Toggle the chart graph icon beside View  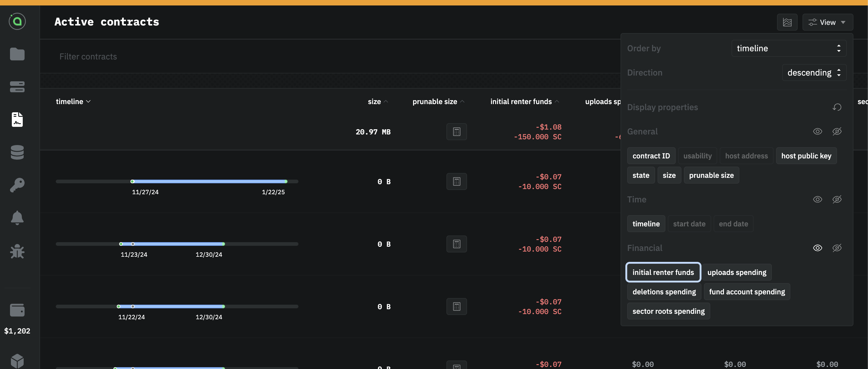pyautogui.click(x=787, y=22)
